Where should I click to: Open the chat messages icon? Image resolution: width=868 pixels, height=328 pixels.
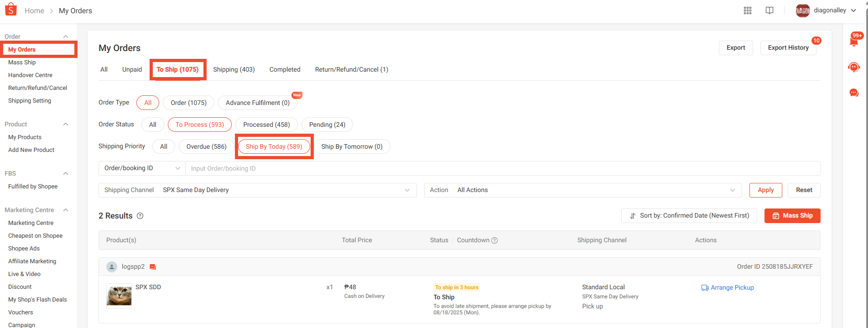point(854,93)
